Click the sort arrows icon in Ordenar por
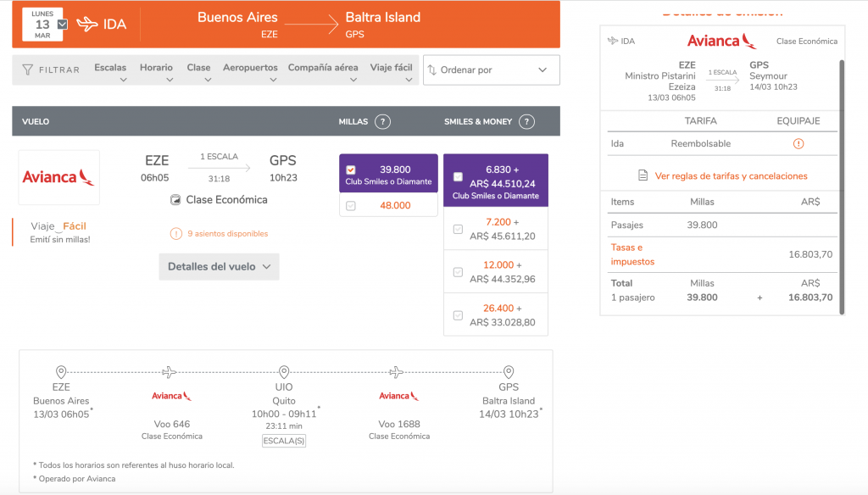Image resolution: width=868 pixels, height=495 pixels. (x=432, y=70)
